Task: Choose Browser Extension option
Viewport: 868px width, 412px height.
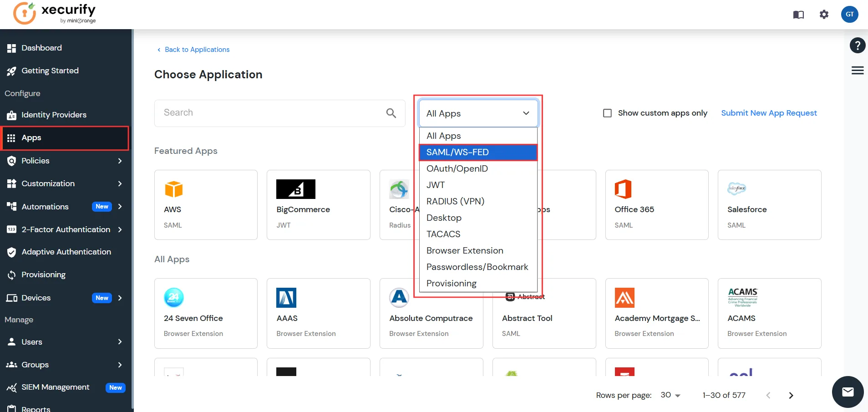Action: [478, 250]
